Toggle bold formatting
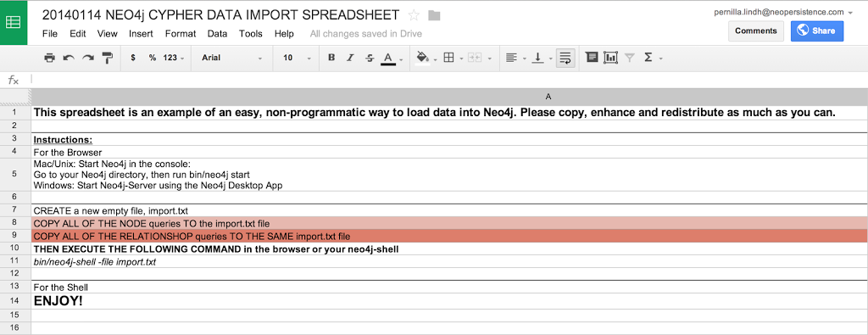Image resolution: width=868 pixels, height=335 pixels. click(331, 58)
